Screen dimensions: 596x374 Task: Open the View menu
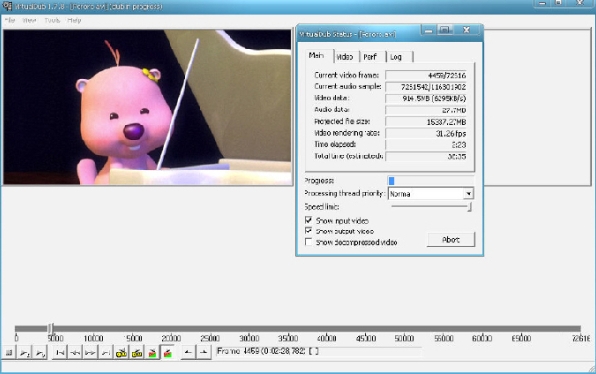coord(29,20)
